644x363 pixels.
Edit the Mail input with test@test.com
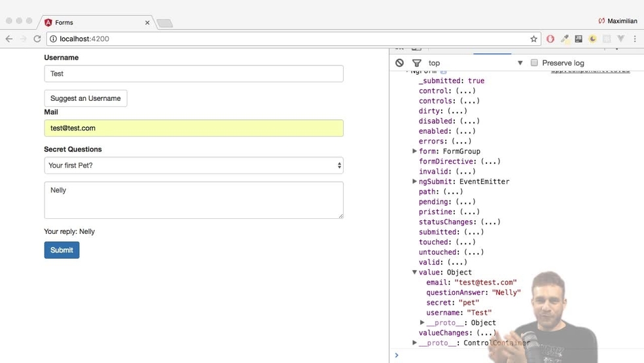coord(194,128)
